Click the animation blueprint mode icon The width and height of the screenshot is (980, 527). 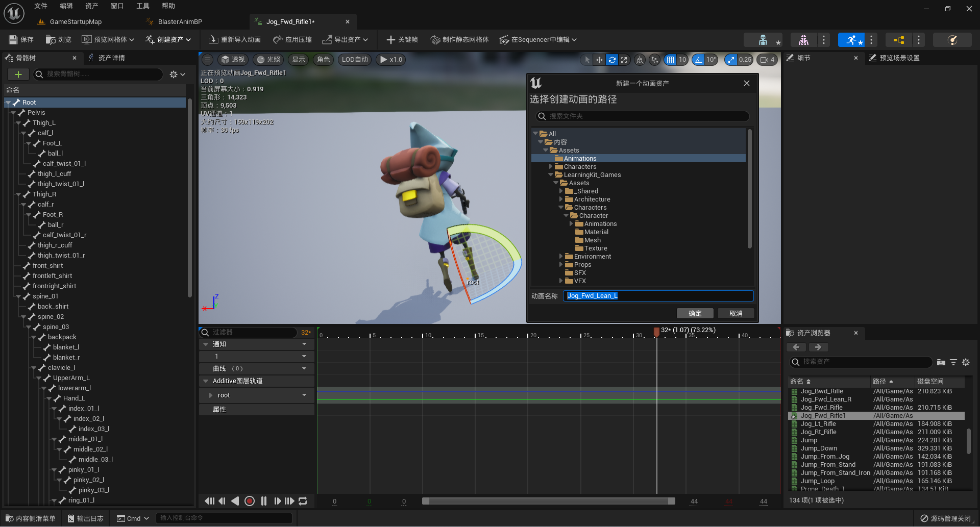tap(898, 39)
